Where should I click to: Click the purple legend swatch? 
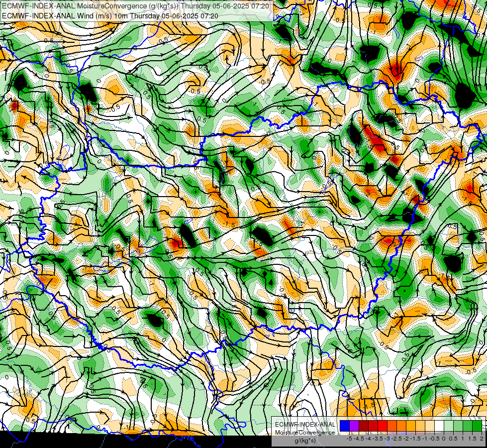click(x=354, y=426)
